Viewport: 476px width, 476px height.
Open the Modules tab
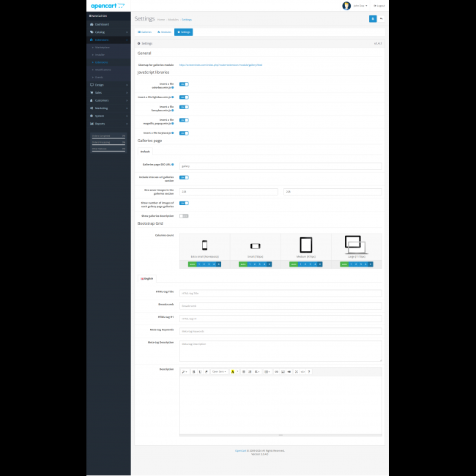point(164,32)
